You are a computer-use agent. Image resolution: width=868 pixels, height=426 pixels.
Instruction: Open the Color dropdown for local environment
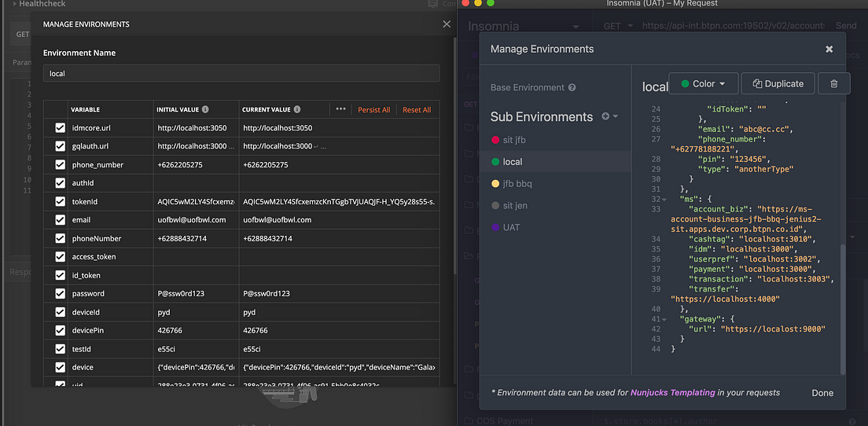tap(704, 83)
